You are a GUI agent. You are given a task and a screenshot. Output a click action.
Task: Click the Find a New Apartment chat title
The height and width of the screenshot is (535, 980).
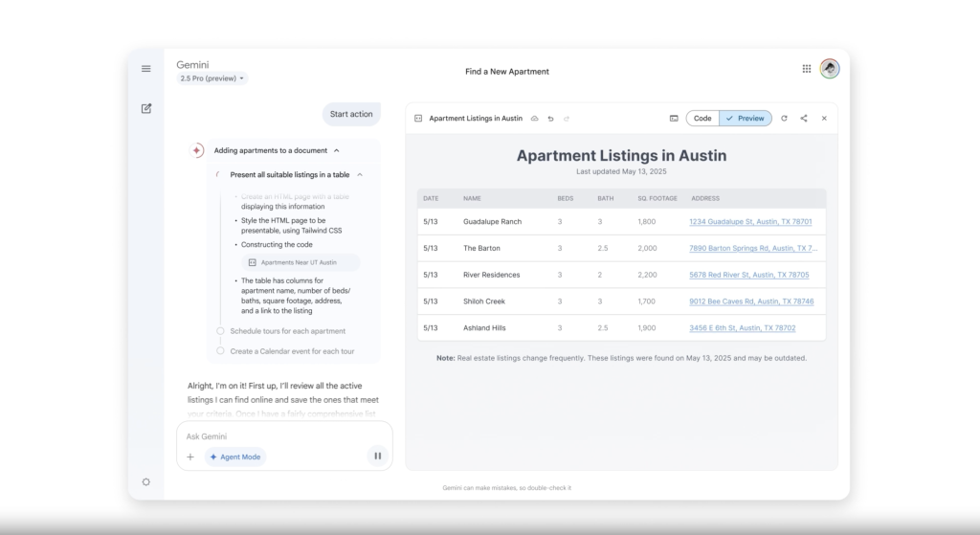(x=507, y=72)
